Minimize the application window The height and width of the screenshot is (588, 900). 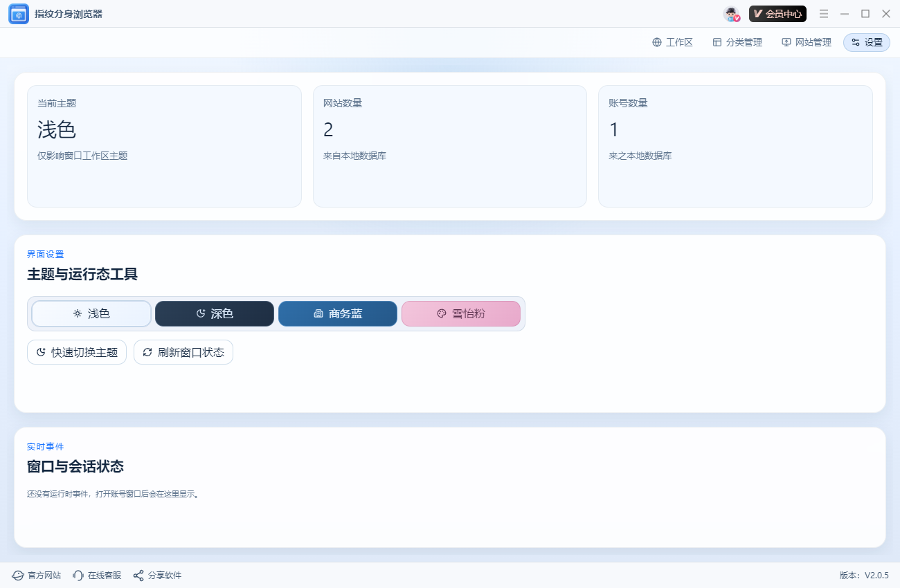pyautogui.click(x=845, y=14)
